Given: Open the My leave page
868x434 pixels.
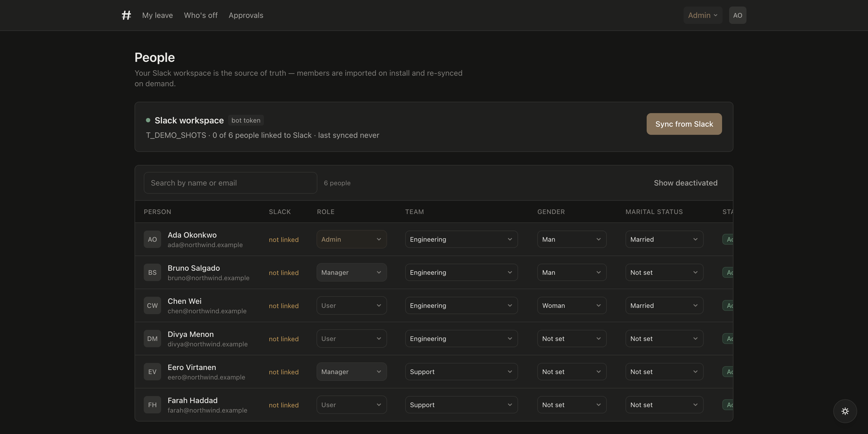Looking at the screenshot, I should click(x=157, y=15).
